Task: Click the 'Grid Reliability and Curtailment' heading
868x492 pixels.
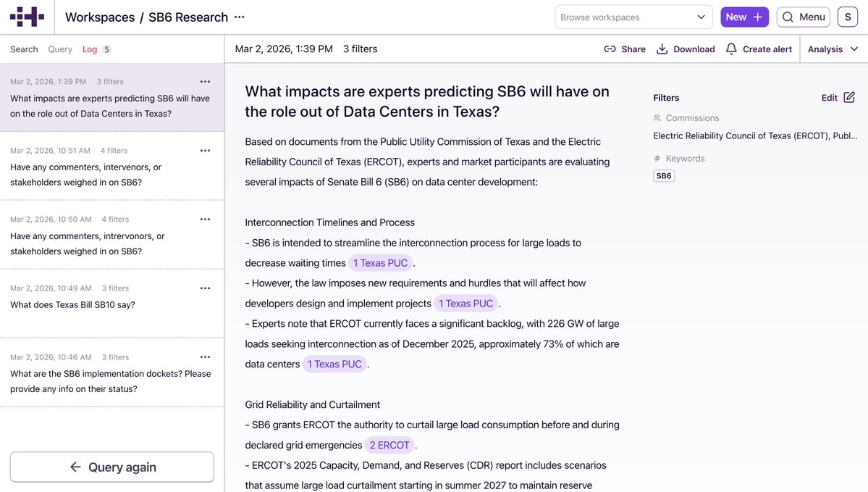Action: (313, 405)
